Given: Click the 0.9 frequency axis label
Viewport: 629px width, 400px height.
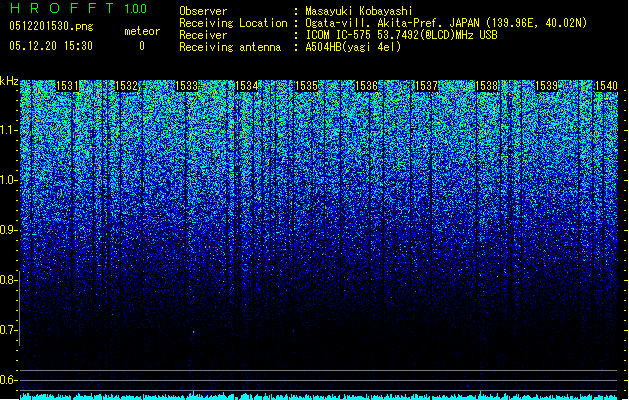Looking at the screenshot, I should pyautogui.click(x=8, y=230).
